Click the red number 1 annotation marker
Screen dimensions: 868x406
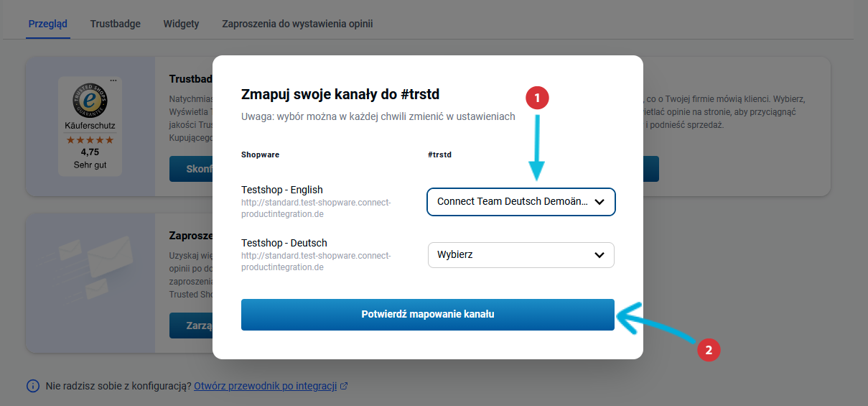tap(537, 98)
